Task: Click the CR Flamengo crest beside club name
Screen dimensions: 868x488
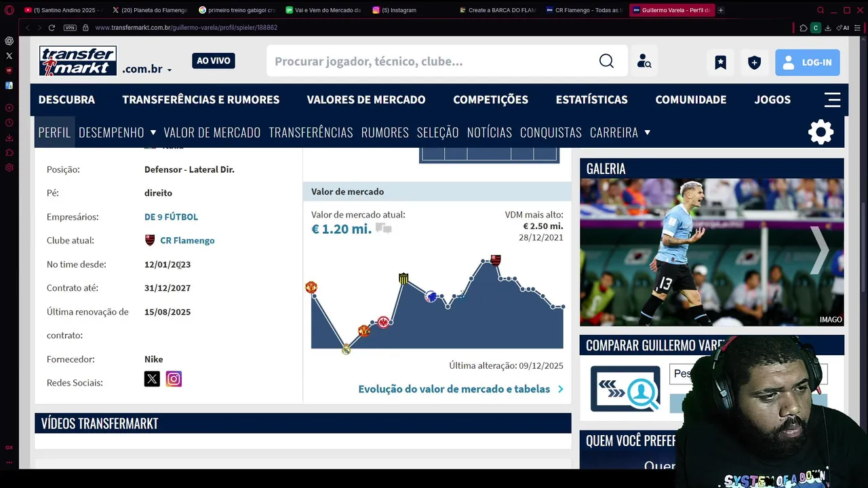Action: pos(150,240)
